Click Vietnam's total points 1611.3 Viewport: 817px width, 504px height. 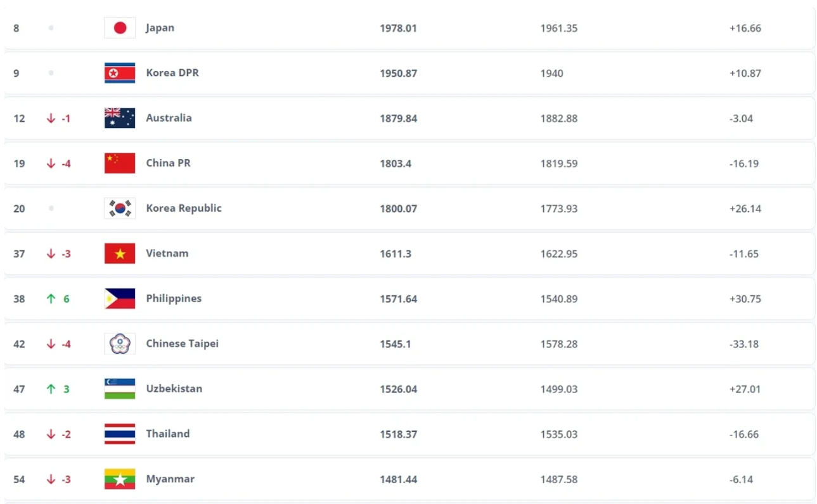point(396,254)
